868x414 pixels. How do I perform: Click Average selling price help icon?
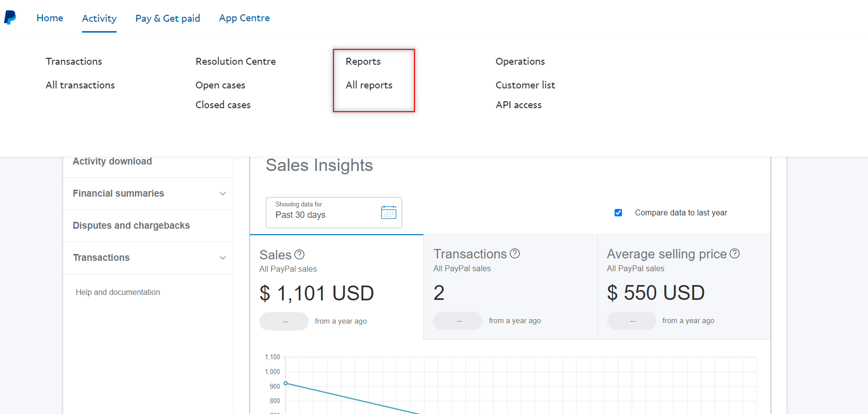click(735, 253)
